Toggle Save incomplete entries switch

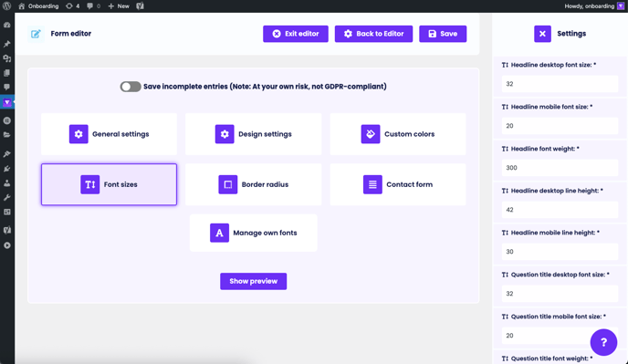pyautogui.click(x=131, y=87)
